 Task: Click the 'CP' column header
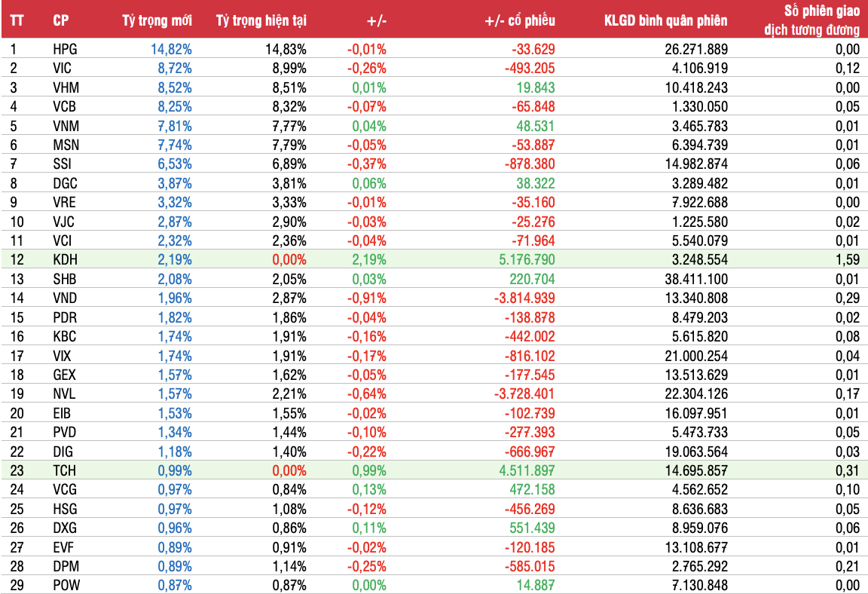pyautogui.click(x=61, y=20)
